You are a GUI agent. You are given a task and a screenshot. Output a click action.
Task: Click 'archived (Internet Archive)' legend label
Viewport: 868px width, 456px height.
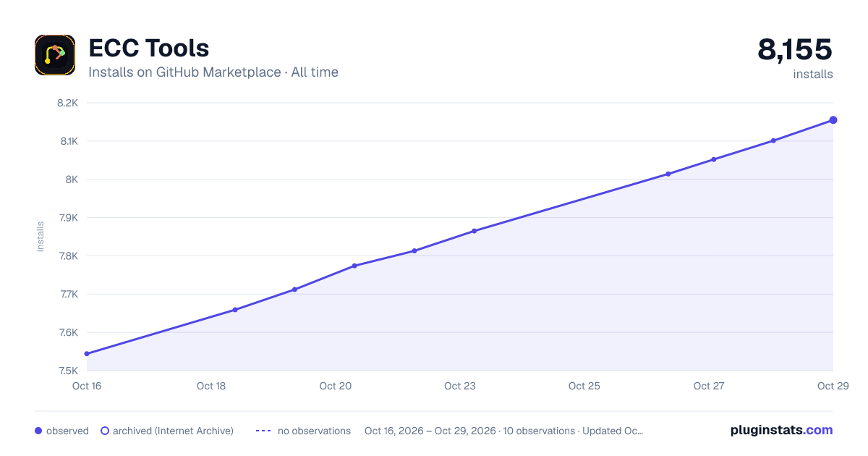[173, 431]
